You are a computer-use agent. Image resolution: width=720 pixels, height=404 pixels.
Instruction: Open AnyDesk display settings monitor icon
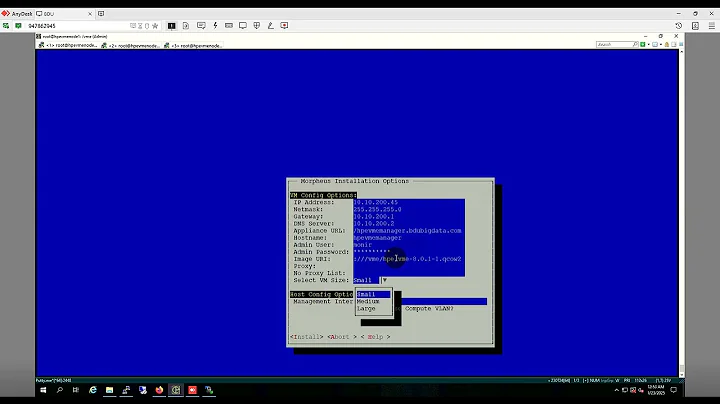[x=242, y=26]
